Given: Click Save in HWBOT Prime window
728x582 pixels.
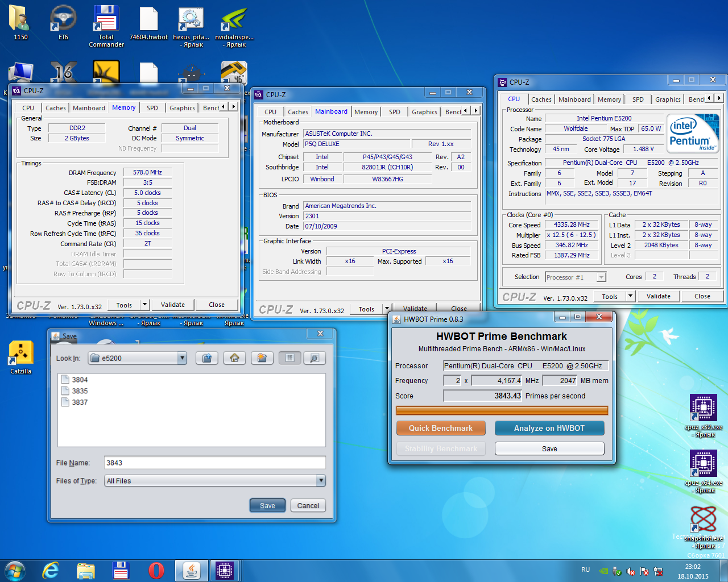Looking at the screenshot, I should point(549,448).
